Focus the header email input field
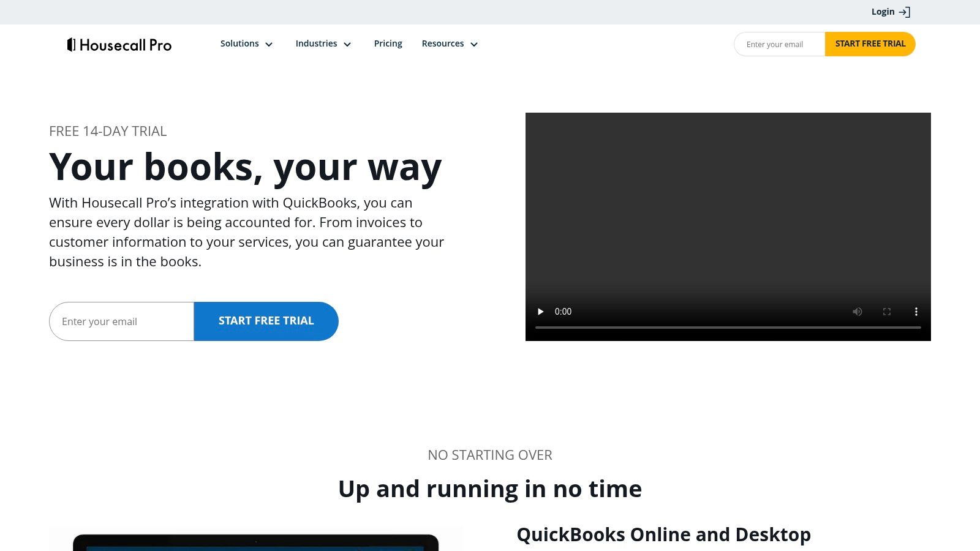 780,44
